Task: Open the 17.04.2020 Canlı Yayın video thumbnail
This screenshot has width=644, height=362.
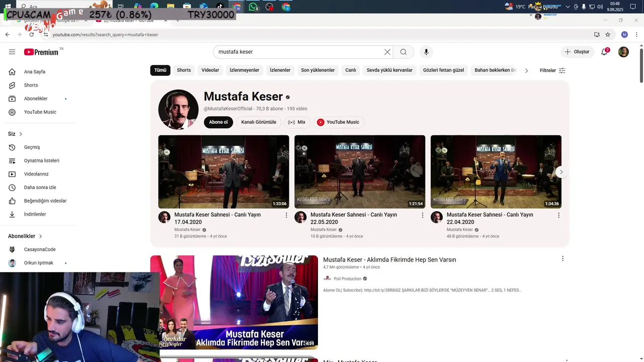Action: [x=224, y=171]
